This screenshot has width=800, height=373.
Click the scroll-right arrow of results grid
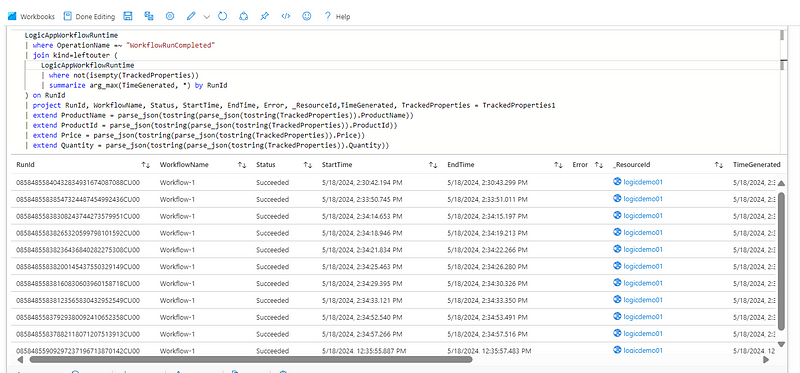766,359
